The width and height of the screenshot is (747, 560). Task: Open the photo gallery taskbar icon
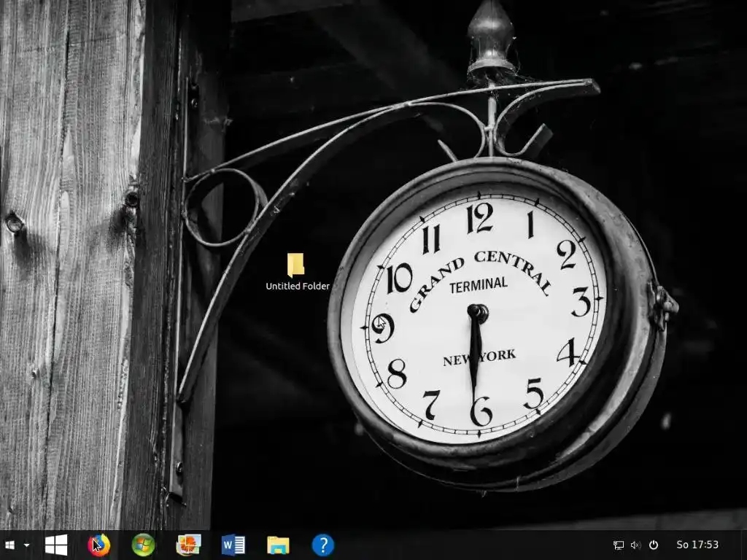[x=189, y=545]
